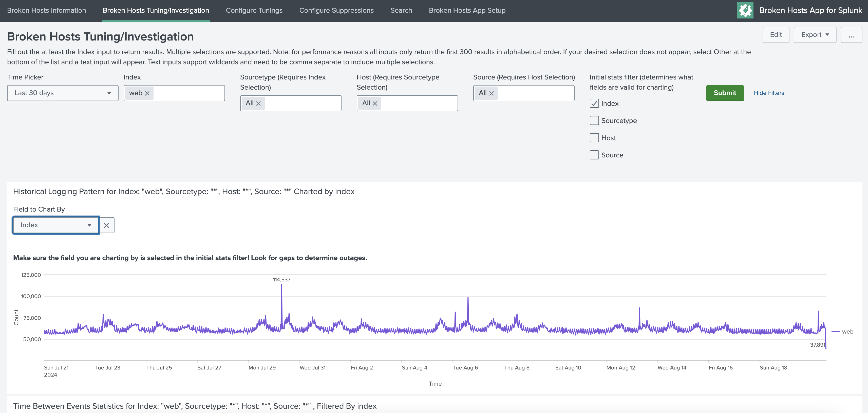Click the Edit dashboard button
The height and width of the screenshot is (413, 868).
(x=776, y=35)
